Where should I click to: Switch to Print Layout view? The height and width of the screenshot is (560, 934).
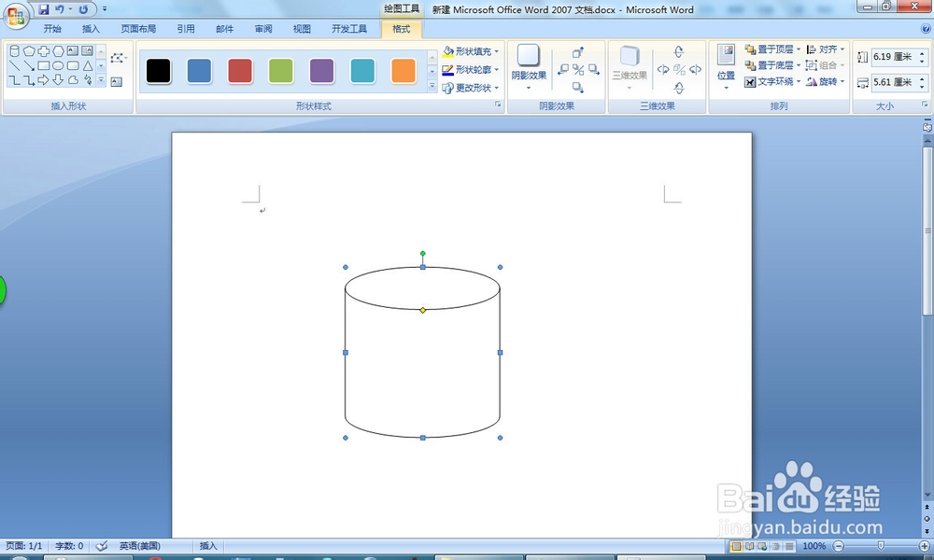point(736,546)
